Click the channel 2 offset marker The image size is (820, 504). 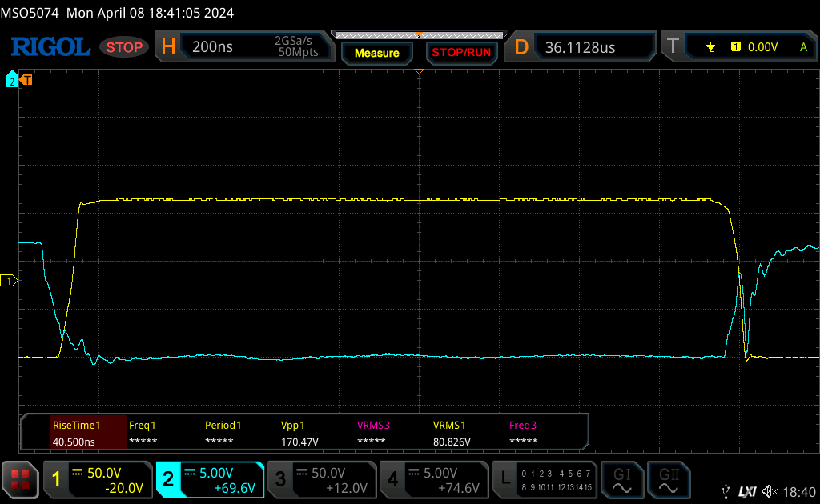pyautogui.click(x=11, y=79)
